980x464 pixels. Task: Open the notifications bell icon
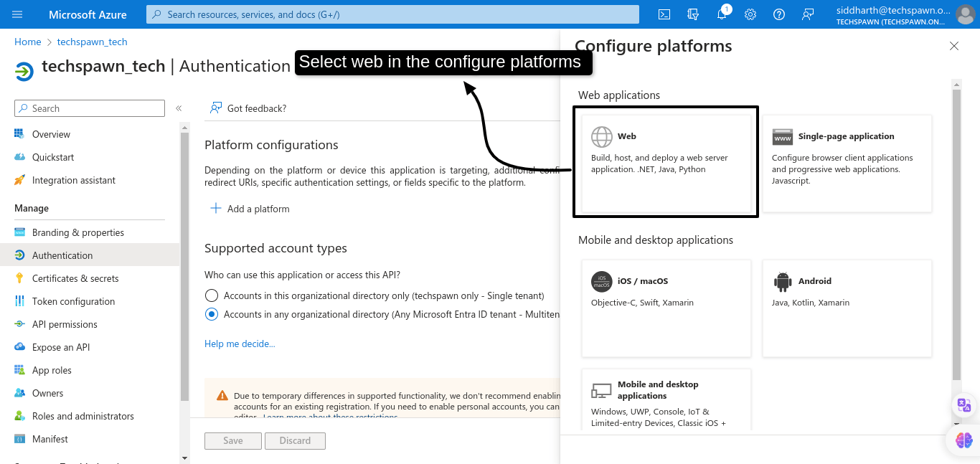point(722,14)
